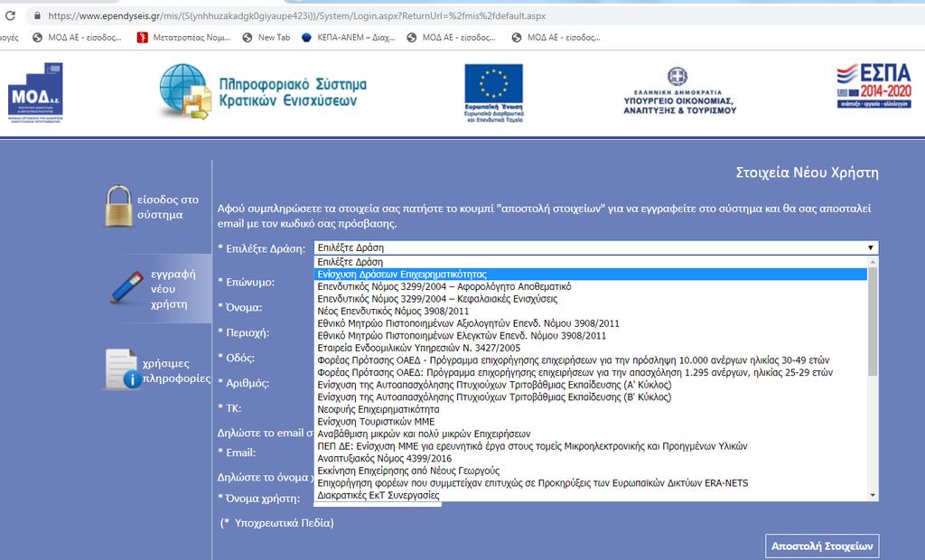Click the document info icon
Viewport: 925px width, 560px height.
coord(123,369)
